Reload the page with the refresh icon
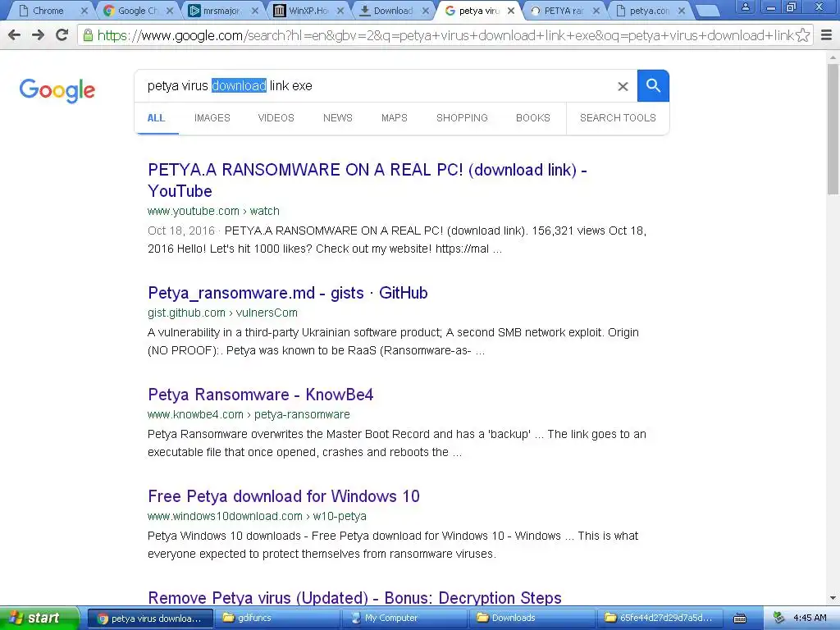The height and width of the screenshot is (630, 840). (62, 35)
